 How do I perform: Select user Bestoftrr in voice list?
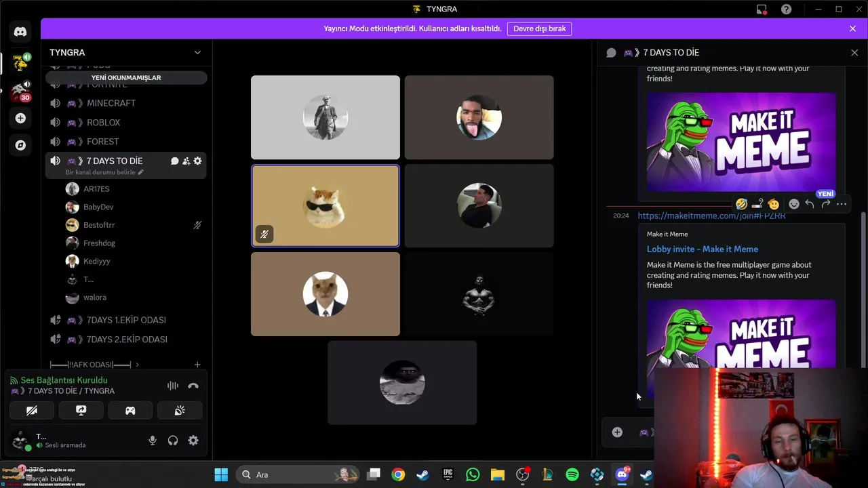[99, 225]
